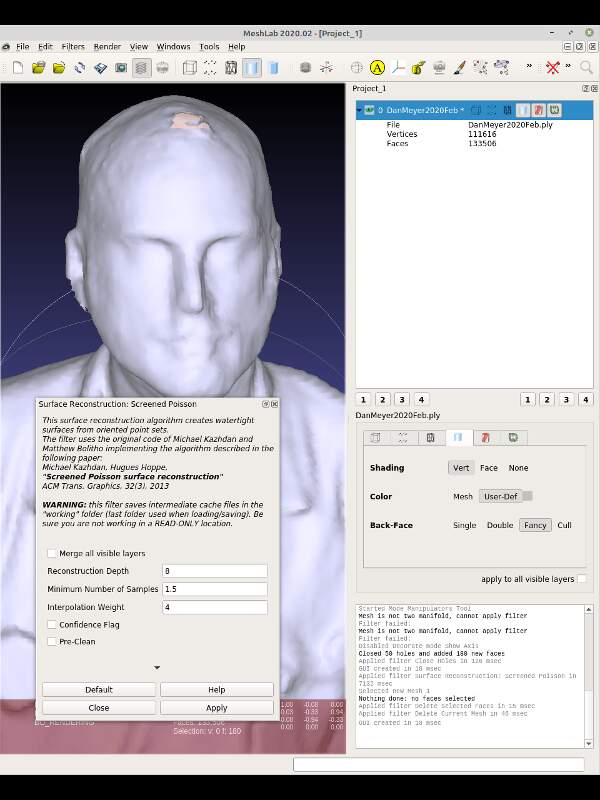Open the Edit menu
600x800 pixels.
click(45, 46)
